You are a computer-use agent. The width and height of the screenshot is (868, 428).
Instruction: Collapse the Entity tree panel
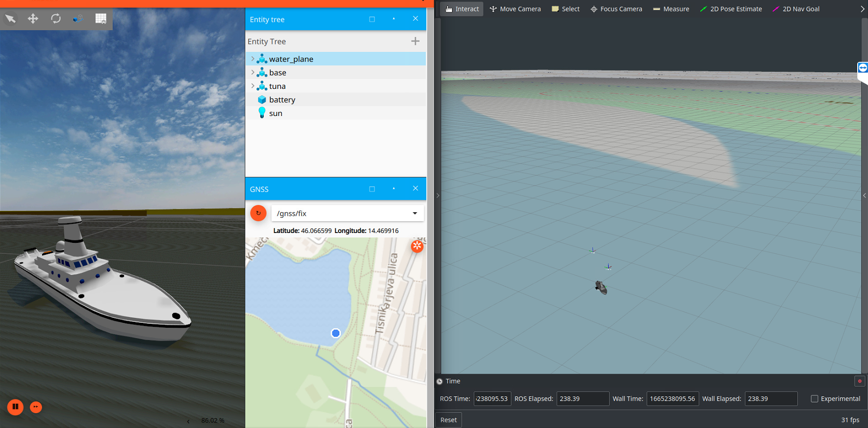394,19
